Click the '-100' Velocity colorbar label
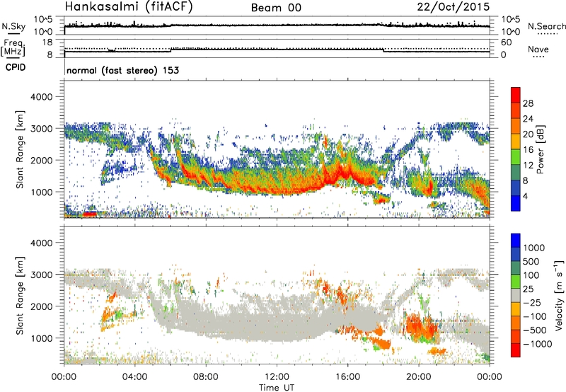Image resolution: width=566 pixels, height=392 pixels. [535, 316]
